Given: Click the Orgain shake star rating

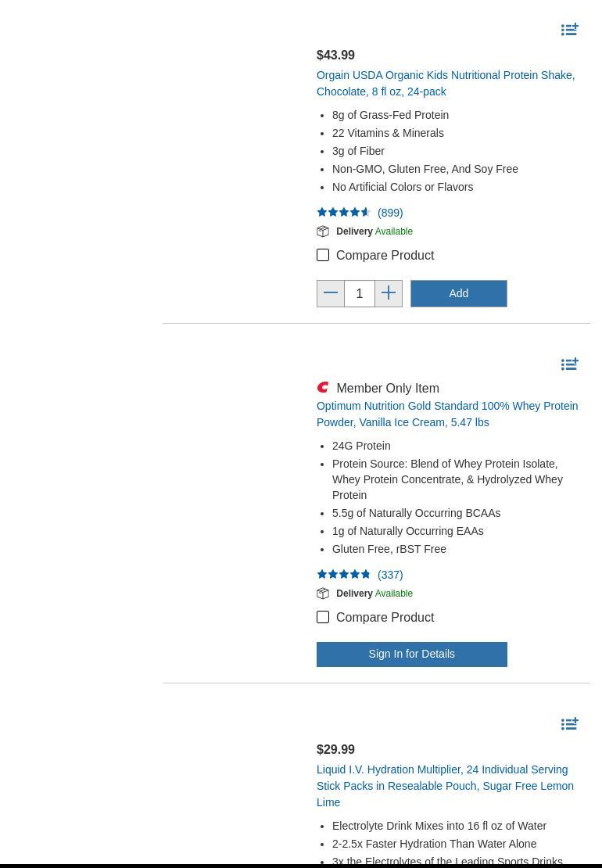Looking at the screenshot, I should point(343,212).
